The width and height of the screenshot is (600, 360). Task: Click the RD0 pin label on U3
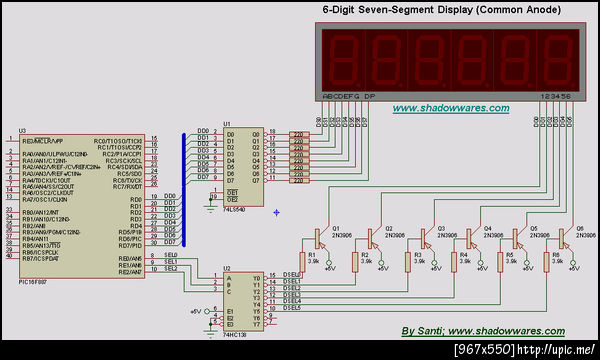pyautogui.click(x=136, y=200)
